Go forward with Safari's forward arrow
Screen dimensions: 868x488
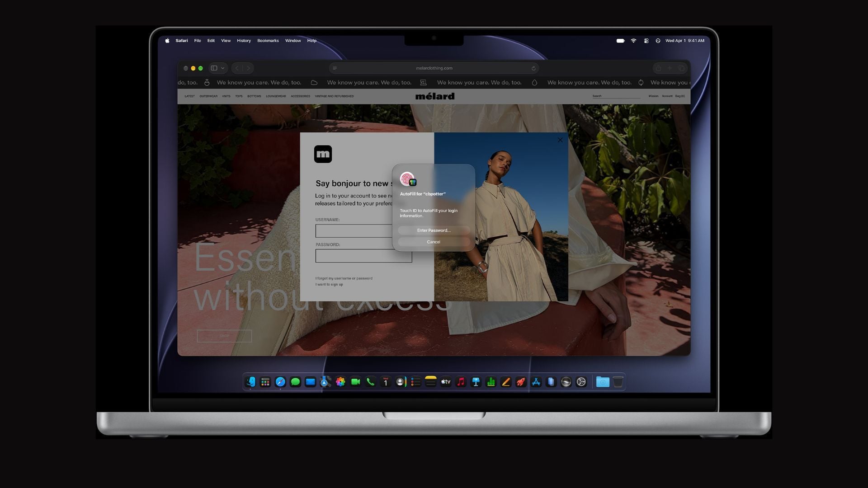[248, 68]
